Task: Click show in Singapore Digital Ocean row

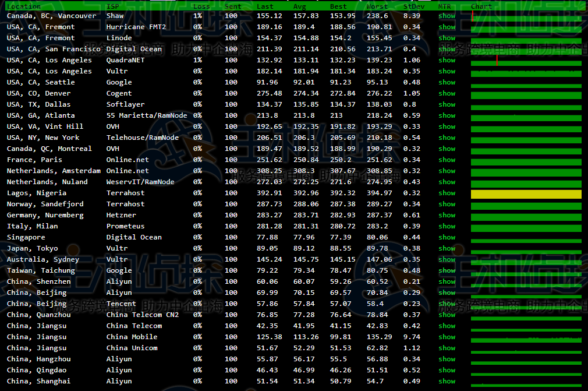Action: (x=447, y=237)
